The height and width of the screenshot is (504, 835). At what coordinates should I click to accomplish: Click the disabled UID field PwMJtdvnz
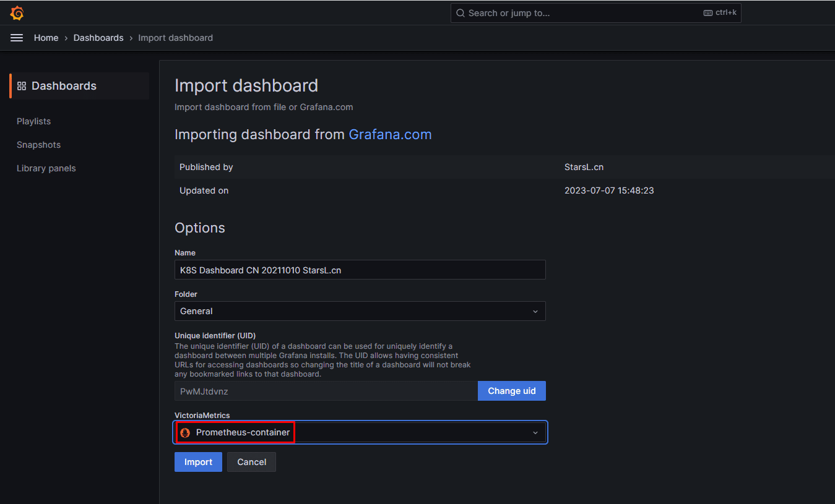click(326, 391)
